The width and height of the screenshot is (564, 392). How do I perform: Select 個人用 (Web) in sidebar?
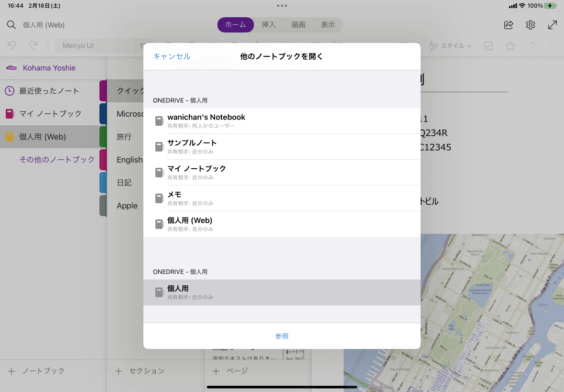pyautogui.click(x=50, y=137)
